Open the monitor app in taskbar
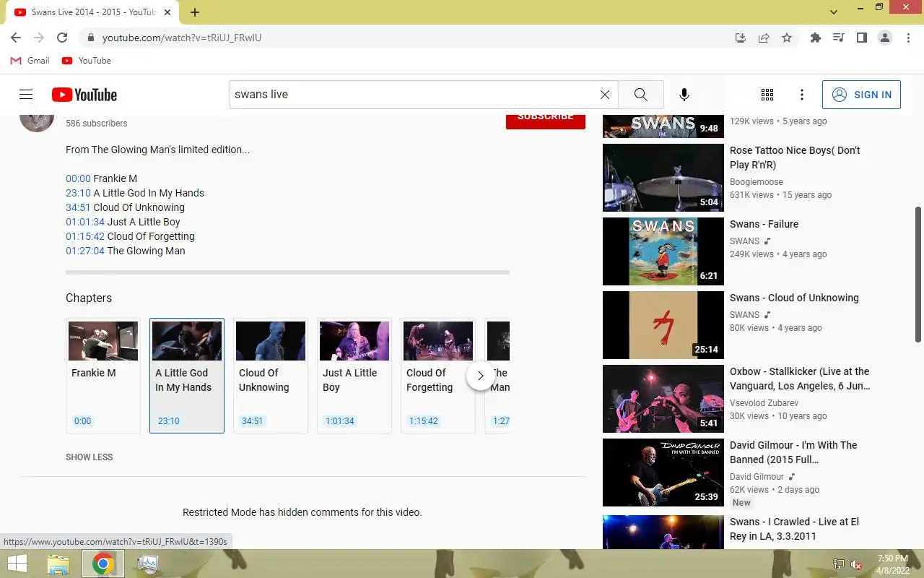 click(x=148, y=564)
